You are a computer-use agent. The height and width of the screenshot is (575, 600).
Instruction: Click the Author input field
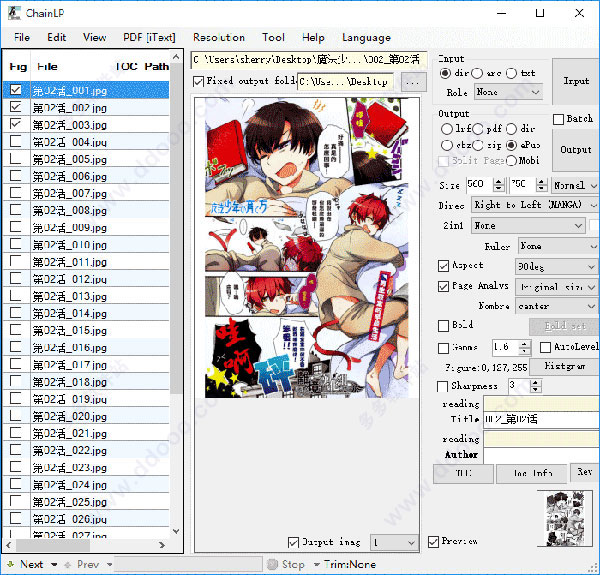(541, 455)
